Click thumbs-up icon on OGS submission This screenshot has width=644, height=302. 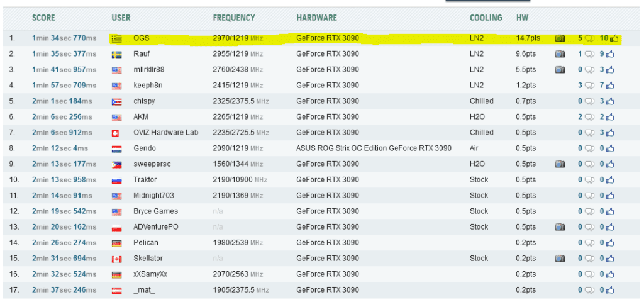point(614,38)
